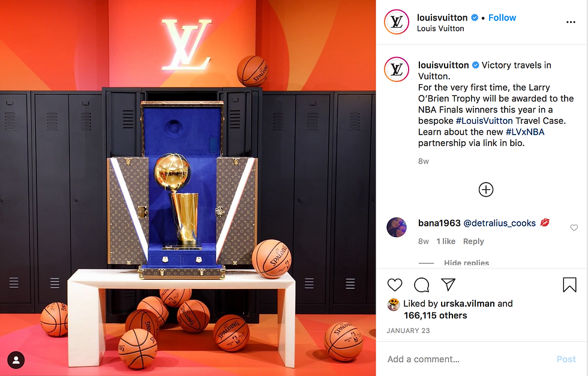Image resolution: width=588 pixels, height=376 pixels.
Task: Like the post with heart icon
Action: [x=395, y=285]
